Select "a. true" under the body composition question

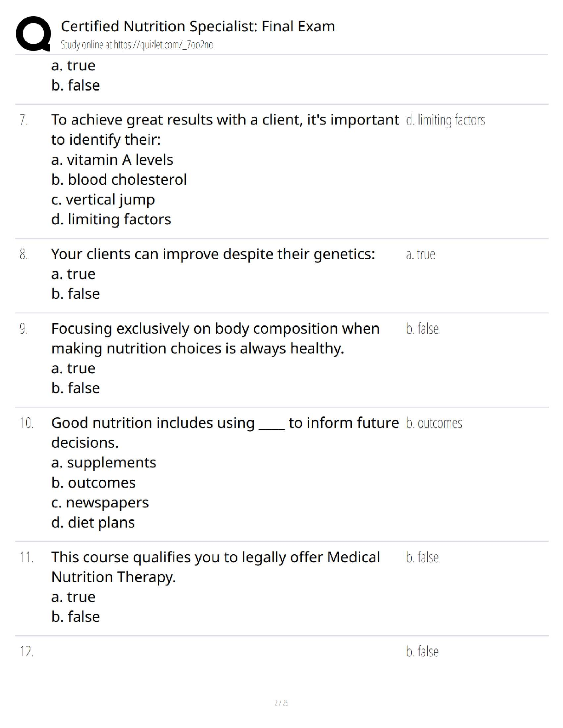(x=74, y=368)
